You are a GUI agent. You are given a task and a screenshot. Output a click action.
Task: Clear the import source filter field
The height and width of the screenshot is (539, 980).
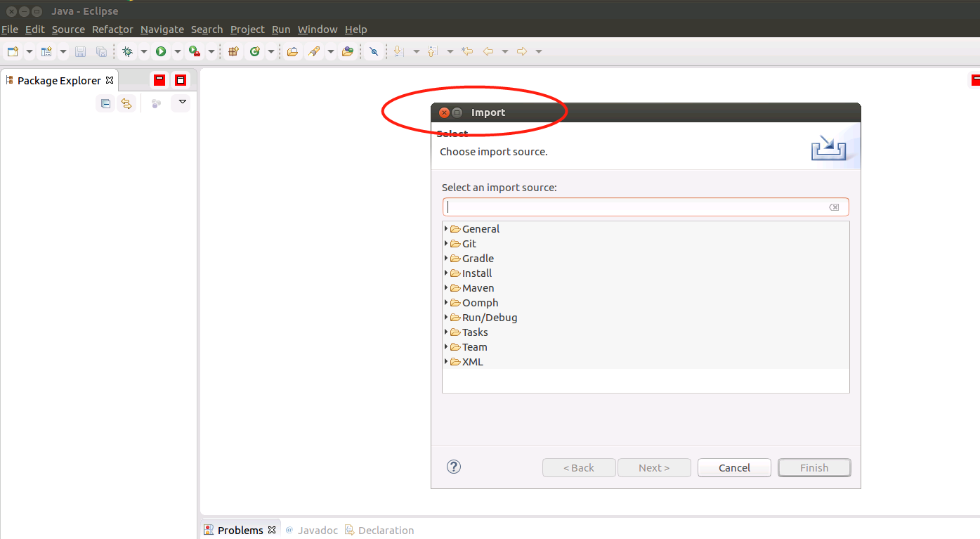point(834,207)
